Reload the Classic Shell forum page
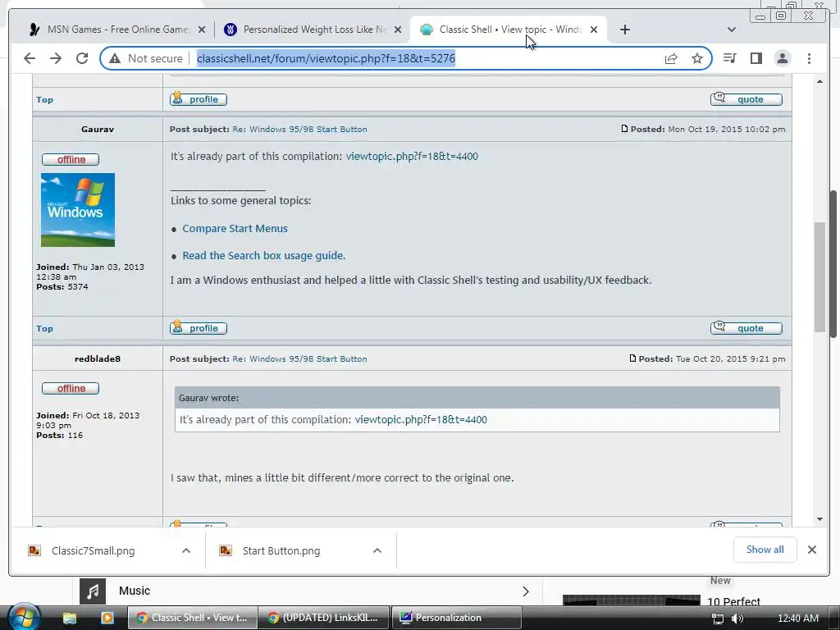The width and height of the screenshot is (840, 630). (x=82, y=58)
